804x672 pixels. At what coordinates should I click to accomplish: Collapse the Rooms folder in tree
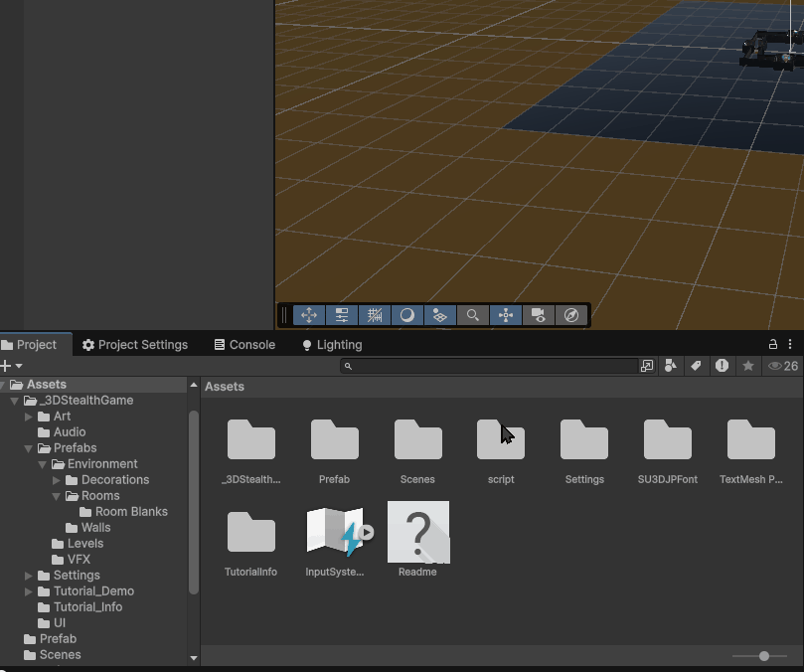pos(57,496)
